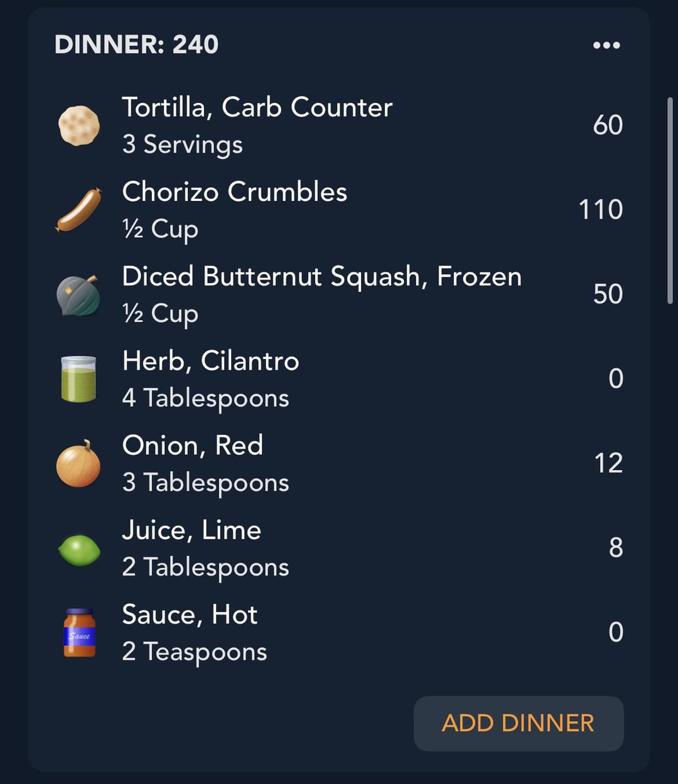
Task: Tap the butternut squash icon
Action: [x=79, y=295]
